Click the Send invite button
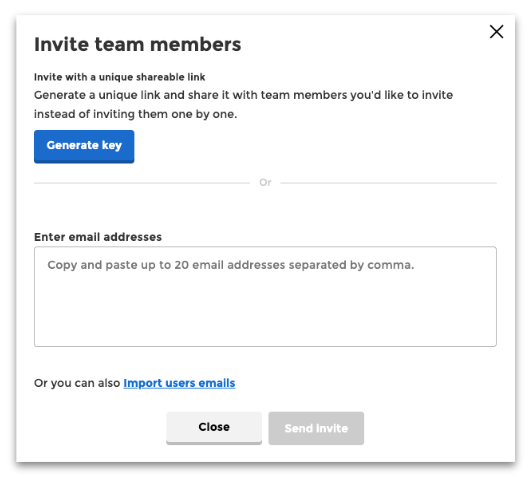The width and height of the screenshot is (530, 478). click(x=316, y=428)
